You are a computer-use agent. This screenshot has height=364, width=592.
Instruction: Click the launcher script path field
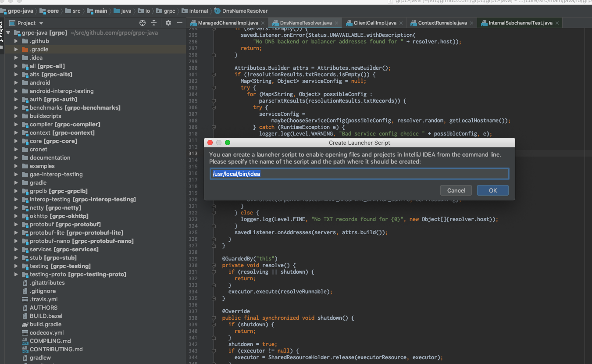(359, 174)
